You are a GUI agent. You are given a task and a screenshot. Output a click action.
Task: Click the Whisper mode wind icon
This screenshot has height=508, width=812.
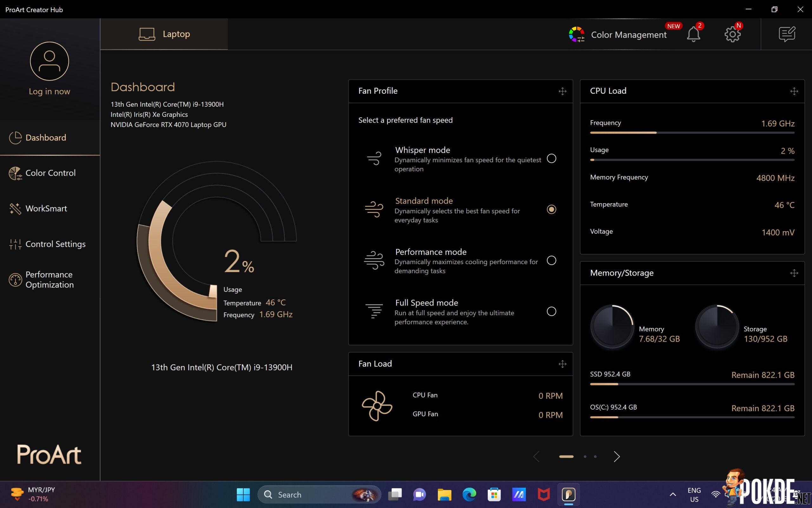[x=374, y=158]
